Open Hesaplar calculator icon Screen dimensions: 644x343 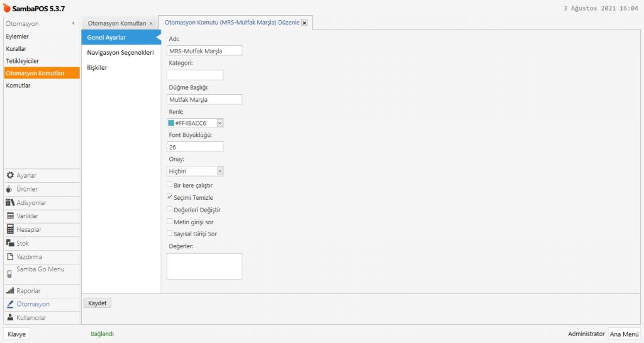pyautogui.click(x=10, y=230)
